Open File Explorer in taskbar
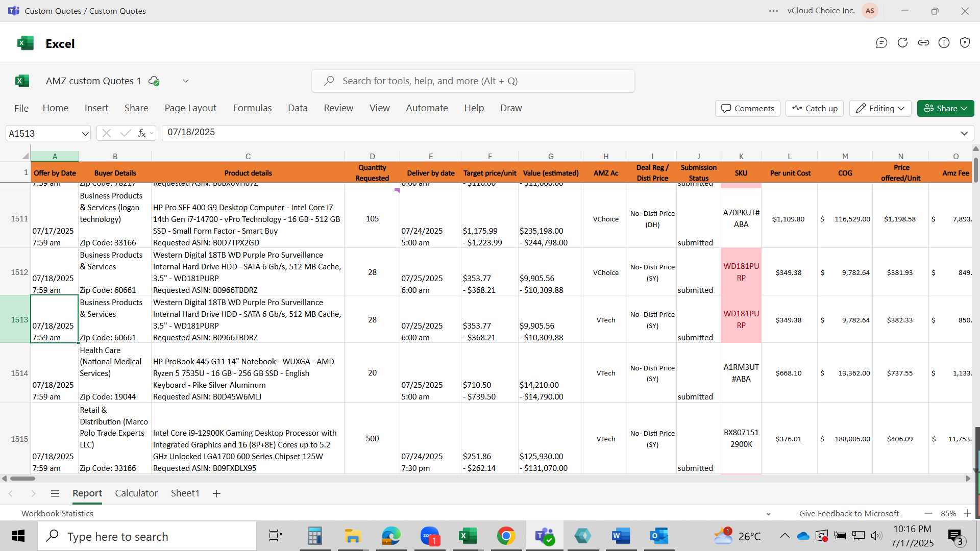 (x=353, y=536)
